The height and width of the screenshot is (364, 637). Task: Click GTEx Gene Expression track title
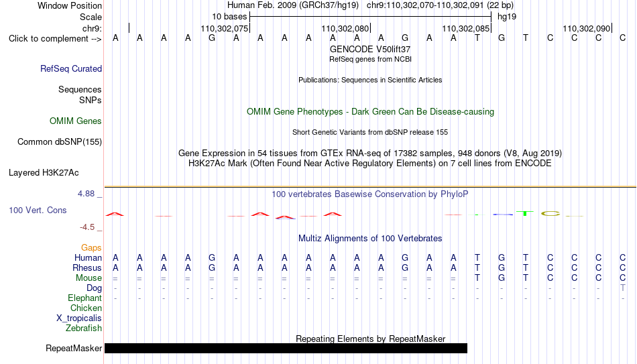coord(370,153)
